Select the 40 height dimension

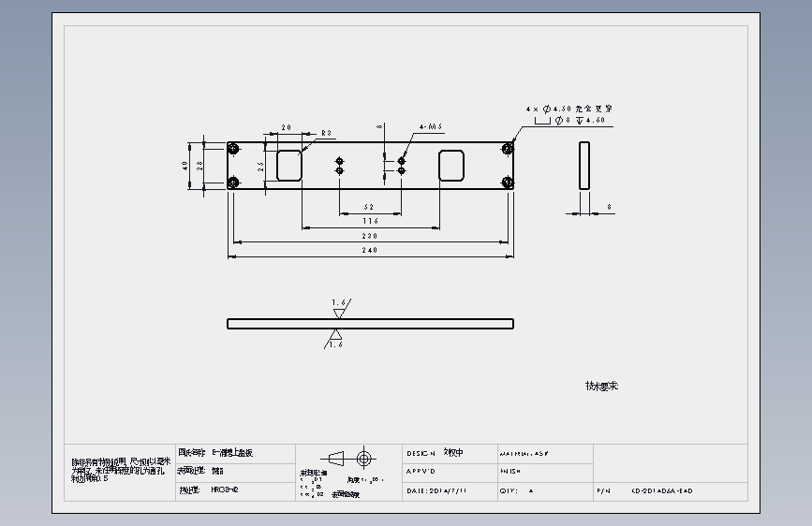(185, 166)
